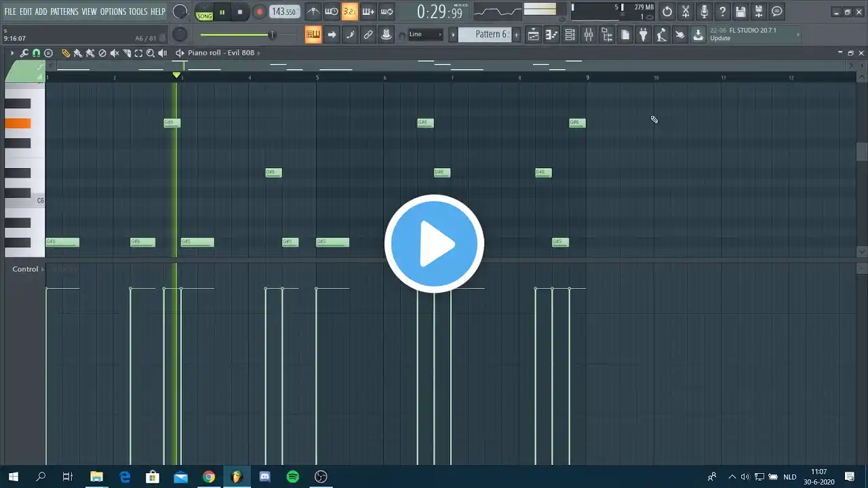The height and width of the screenshot is (488, 868).
Task: Stop playback with the stop button
Action: pyautogui.click(x=240, y=12)
